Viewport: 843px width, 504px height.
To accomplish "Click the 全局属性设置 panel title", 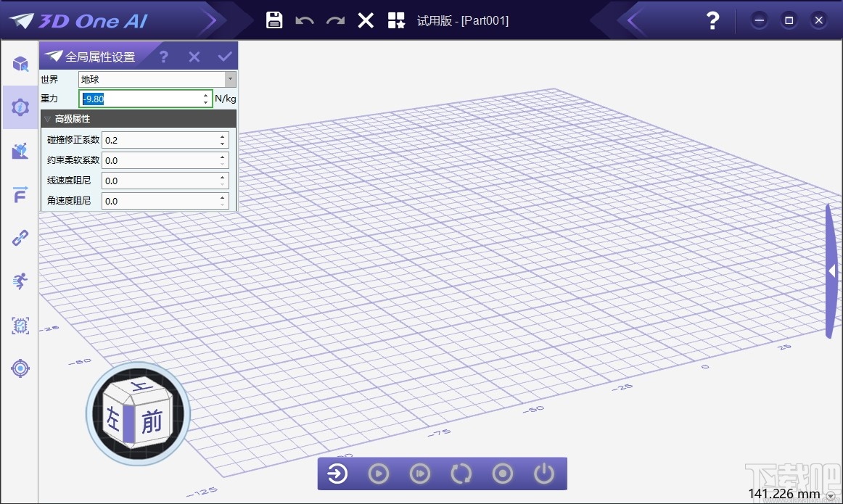I will tap(100, 57).
